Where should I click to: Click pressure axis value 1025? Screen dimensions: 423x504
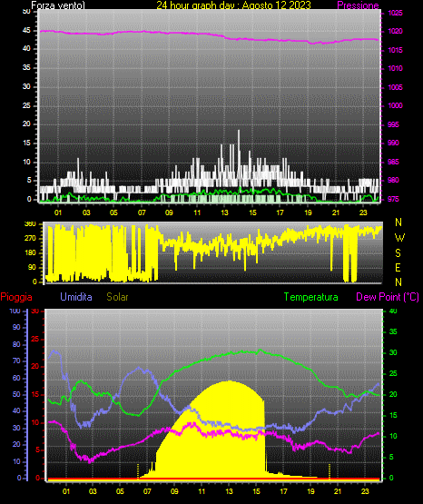[395, 13]
